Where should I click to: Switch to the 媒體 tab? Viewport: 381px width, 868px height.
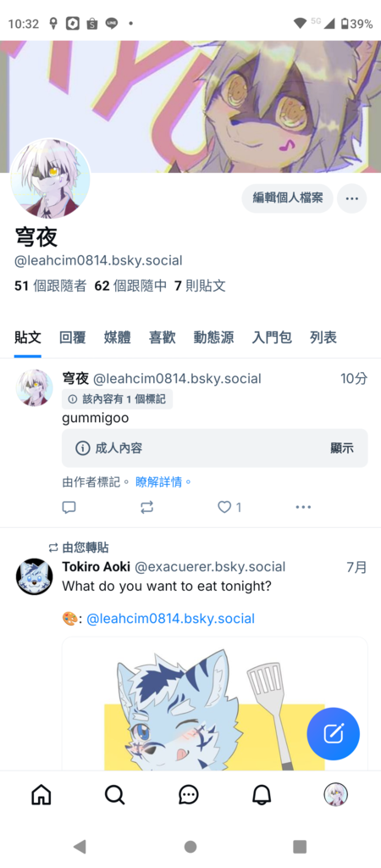point(117,337)
